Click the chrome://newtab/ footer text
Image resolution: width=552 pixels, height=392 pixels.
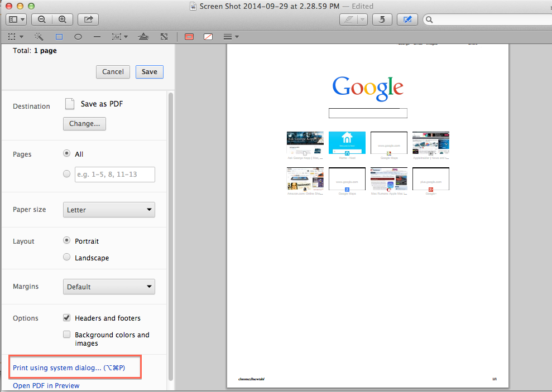(x=251, y=379)
